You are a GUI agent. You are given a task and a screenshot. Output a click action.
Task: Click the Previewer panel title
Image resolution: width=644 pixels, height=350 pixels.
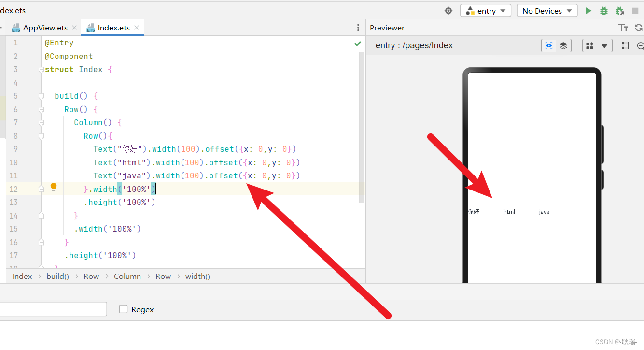(387, 28)
